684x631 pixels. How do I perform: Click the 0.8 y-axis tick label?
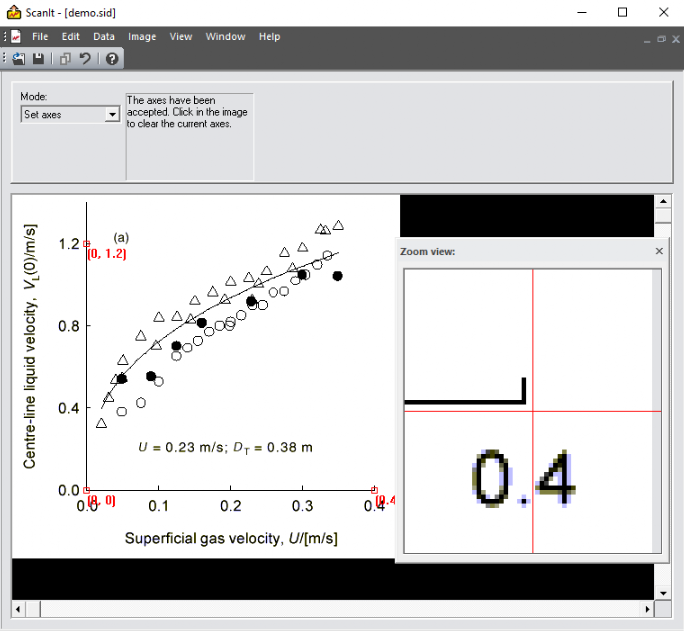69,326
